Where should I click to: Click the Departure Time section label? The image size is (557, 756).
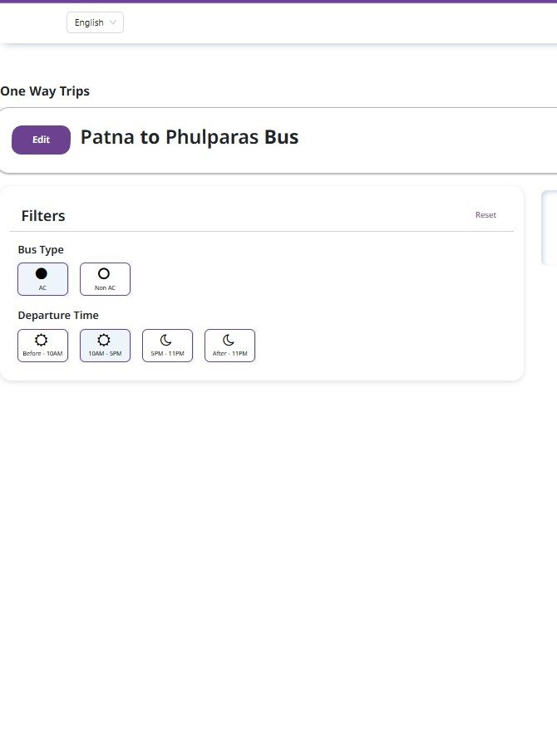click(58, 316)
